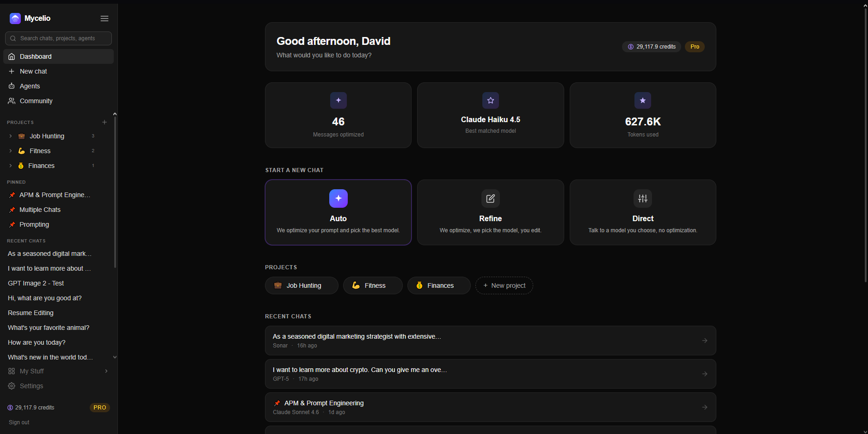The width and height of the screenshot is (868, 434).
Task: Open 'What's your favorite animal?' chat
Action: coord(49,328)
